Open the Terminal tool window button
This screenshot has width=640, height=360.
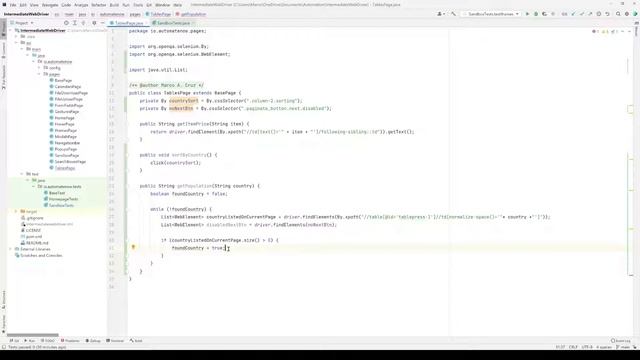[115, 340]
